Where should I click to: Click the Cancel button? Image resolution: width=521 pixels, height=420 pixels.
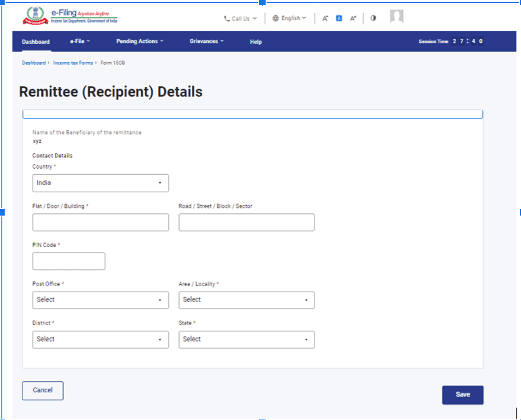(42, 391)
